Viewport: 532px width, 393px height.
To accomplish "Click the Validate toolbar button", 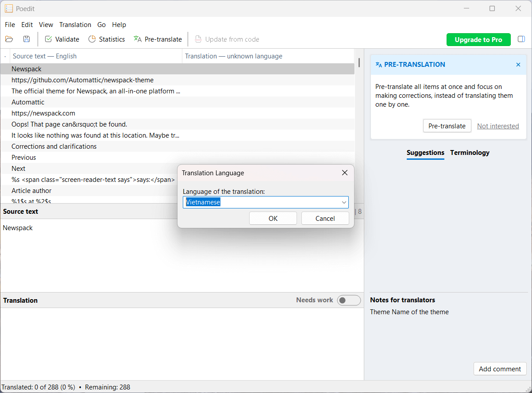I will click(x=62, y=39).
